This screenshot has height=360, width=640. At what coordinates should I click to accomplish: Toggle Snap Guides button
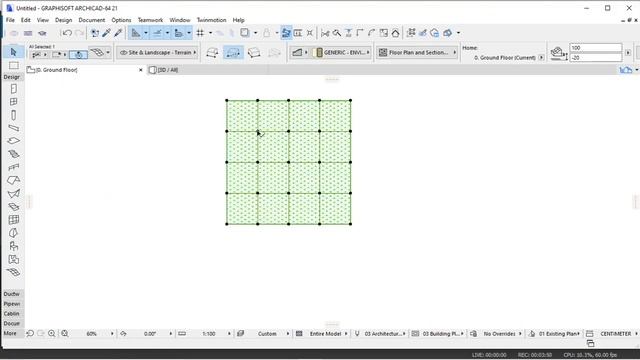point(157,33)
